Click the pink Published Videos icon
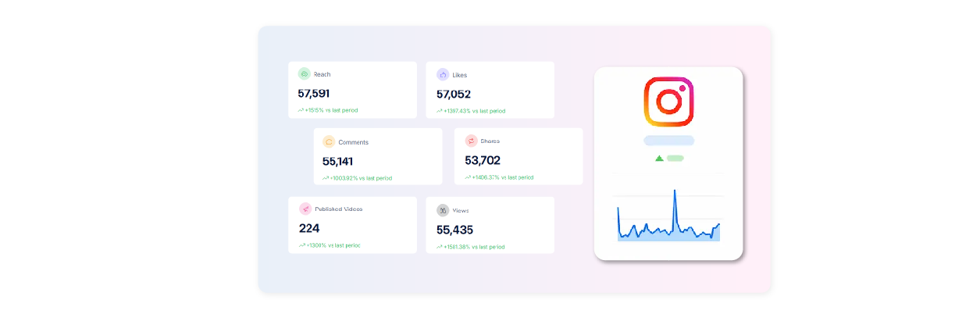Screen dimensions: 980x332 (x=305, y=209)
